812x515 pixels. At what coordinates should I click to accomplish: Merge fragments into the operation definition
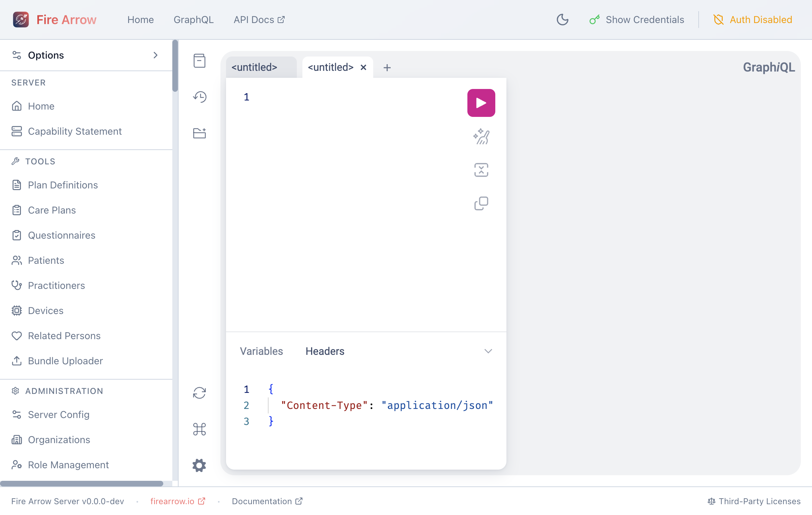click(481, 170)
